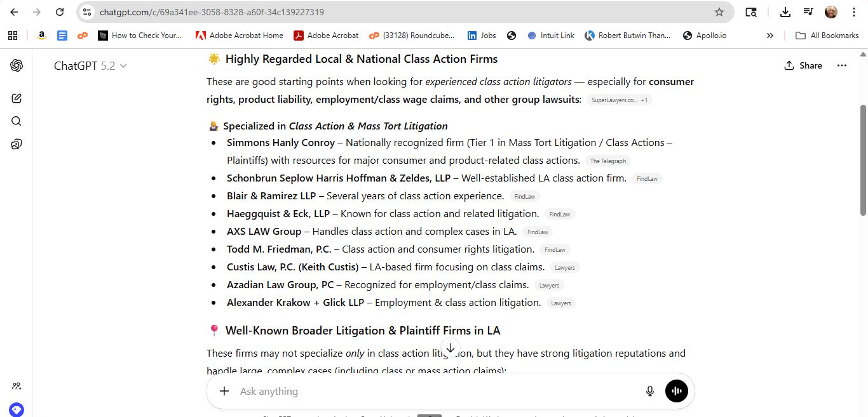Open the Intuit Link bookmark

(x=550, y=36)
